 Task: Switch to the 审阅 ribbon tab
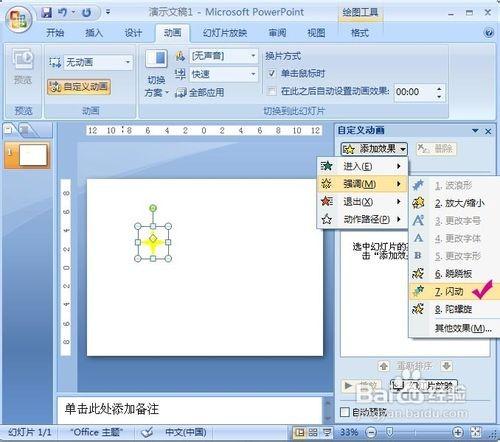click(x=277, y=33)
